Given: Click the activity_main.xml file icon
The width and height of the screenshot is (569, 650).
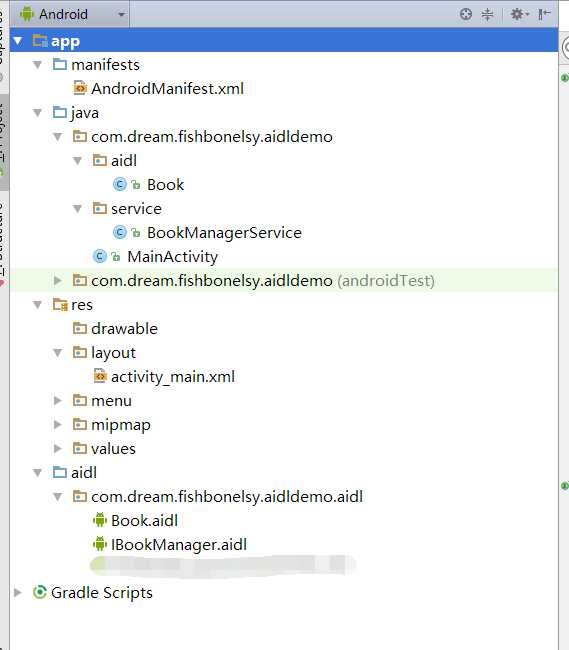Looking at the screenshot, I should coord(100,376).
